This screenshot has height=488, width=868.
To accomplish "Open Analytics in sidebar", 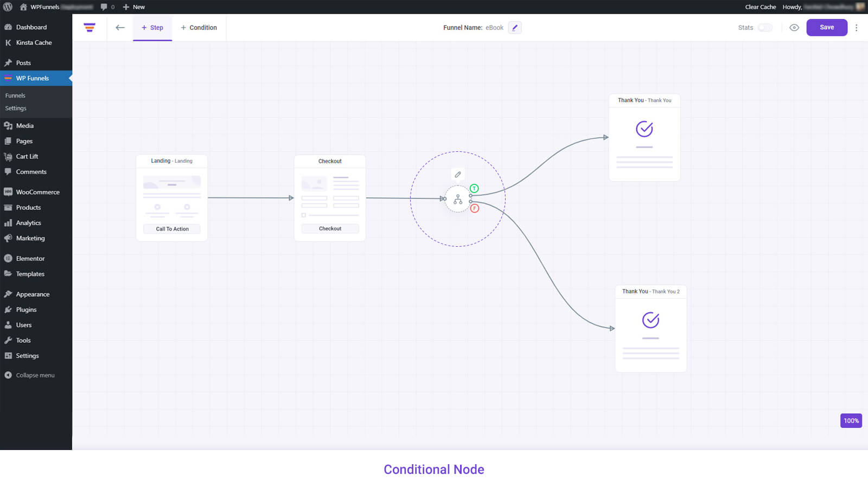I will coord(36,223).
